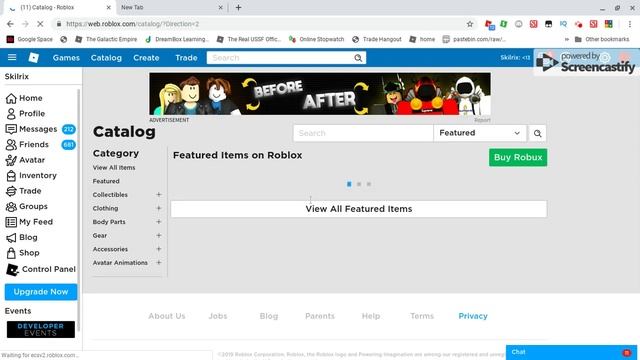
Task: Open Shop in the sidebar
Action: (23, 253)
